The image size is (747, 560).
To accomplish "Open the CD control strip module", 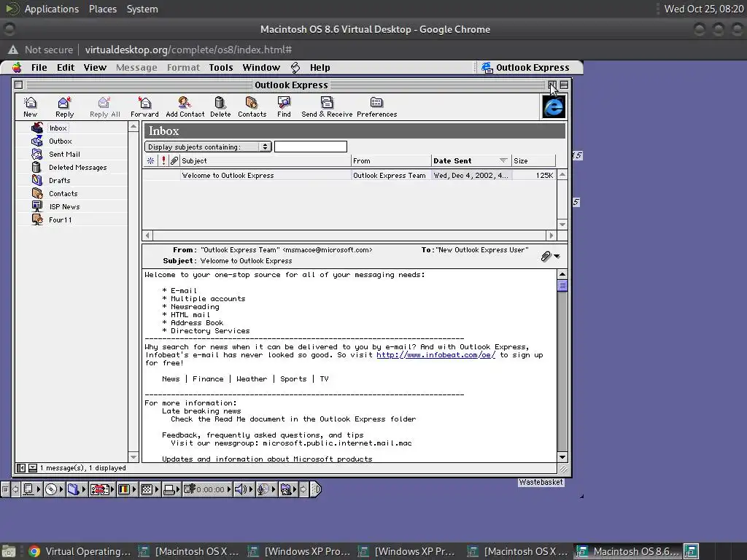I will coord(53,489).
